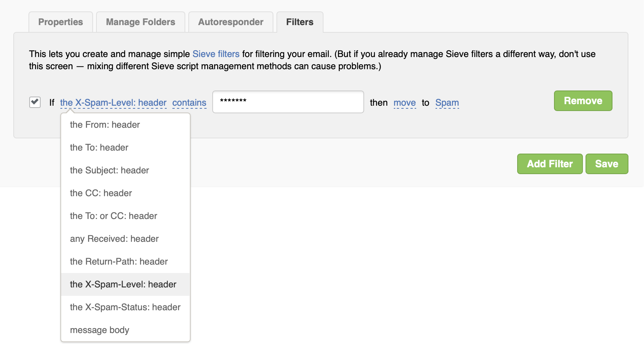The height and width of the screenshot is (349, 644).
Task: Open the Sieve filters link
Action: pyautogui.click(x=216, y=54)
